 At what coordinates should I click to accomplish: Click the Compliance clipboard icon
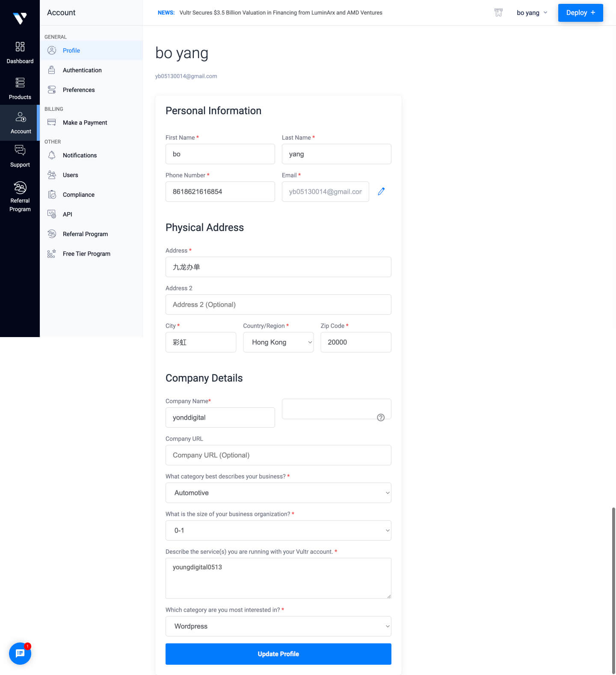[52, 195]
